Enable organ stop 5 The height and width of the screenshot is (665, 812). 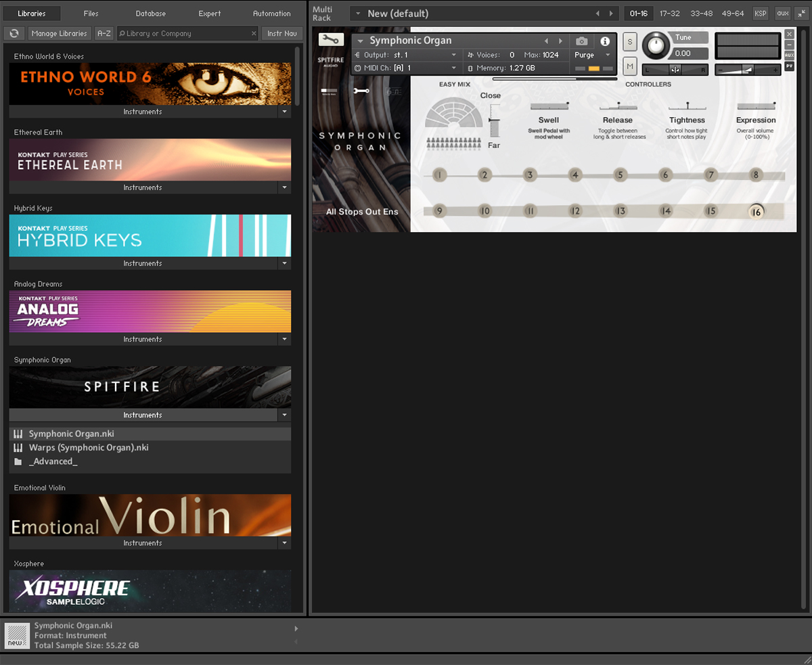[620, 175]
